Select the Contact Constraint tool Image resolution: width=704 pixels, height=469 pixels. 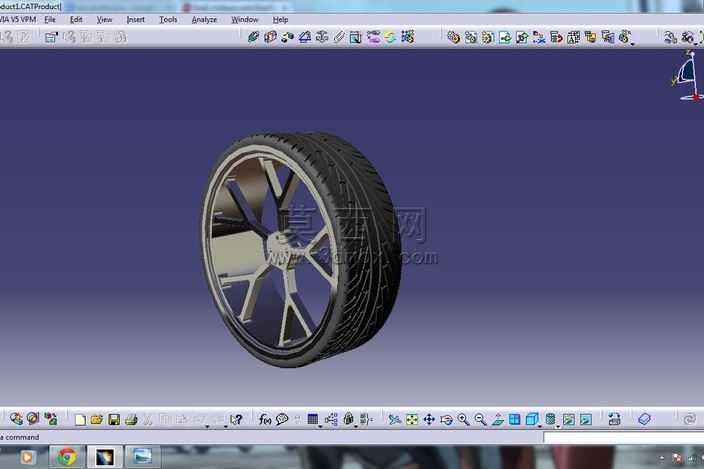(270, 37)
